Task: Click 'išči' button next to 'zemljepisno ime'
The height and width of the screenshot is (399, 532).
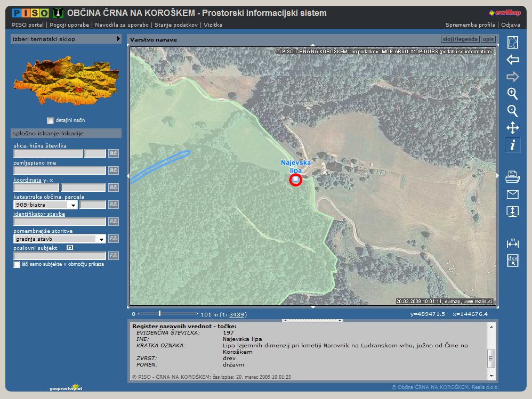Action: (114, 170)
